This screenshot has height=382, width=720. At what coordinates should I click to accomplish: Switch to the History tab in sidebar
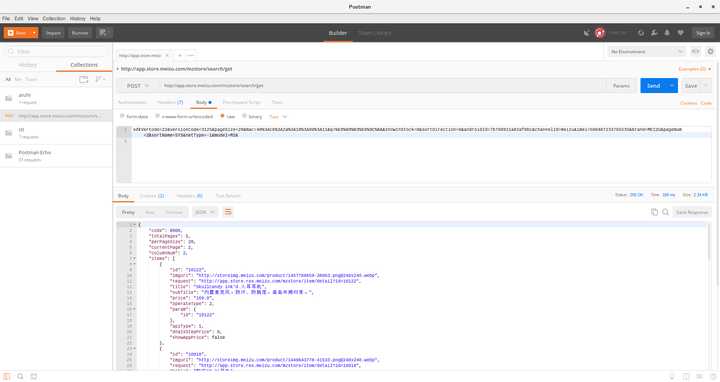pos(28,65)
